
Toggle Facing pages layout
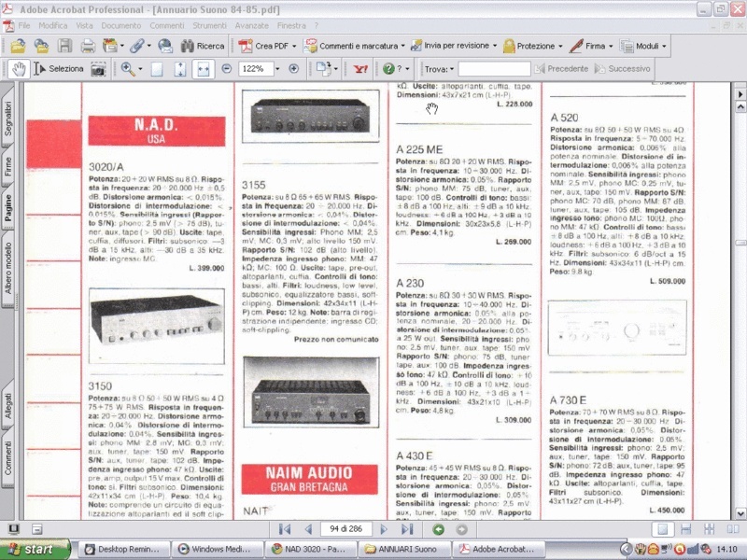pos(733,529)
